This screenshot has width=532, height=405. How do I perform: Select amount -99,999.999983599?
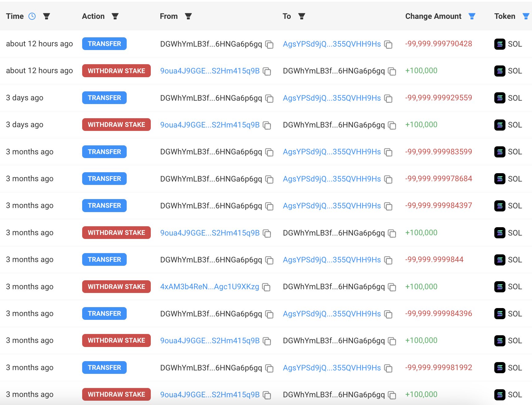click(x=439, y=152)
